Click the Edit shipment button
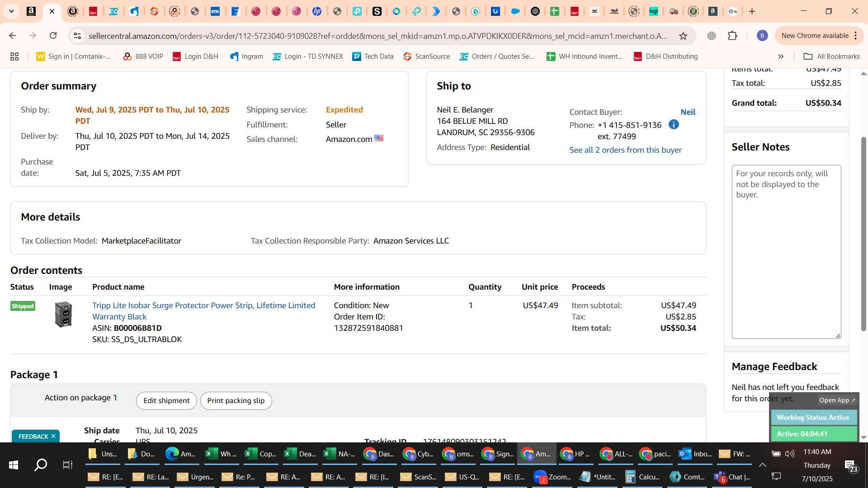 (166, 401)
